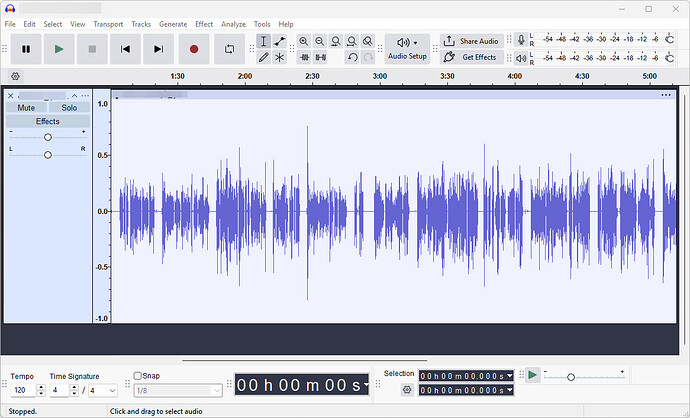Skip to end of the track

pyautogui.click(x=158, y=49)
